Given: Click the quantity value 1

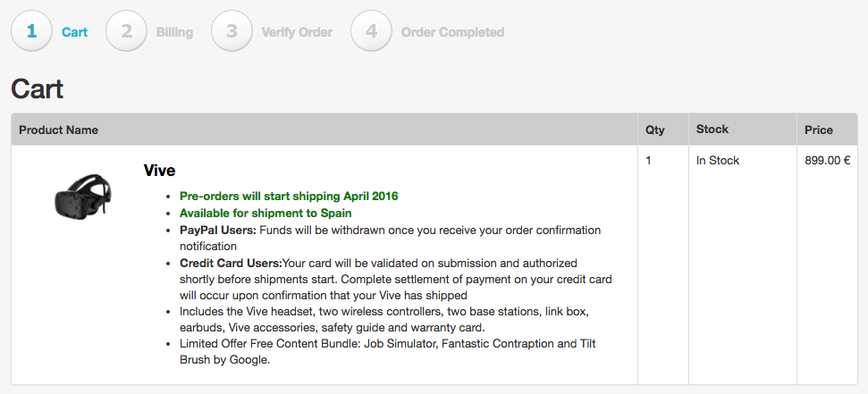Looking at the screenshot, I should coord(649,161).
